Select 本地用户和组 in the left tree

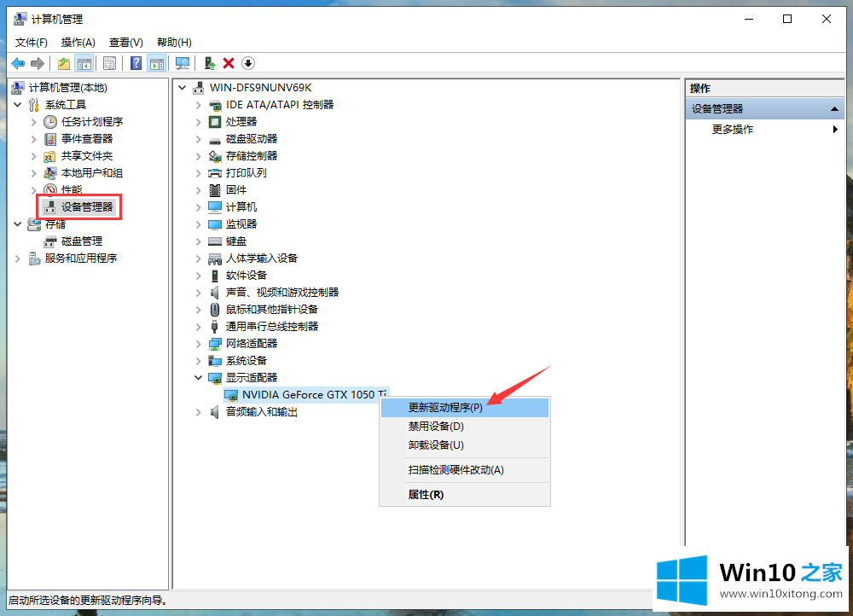[x=92, y=173]
